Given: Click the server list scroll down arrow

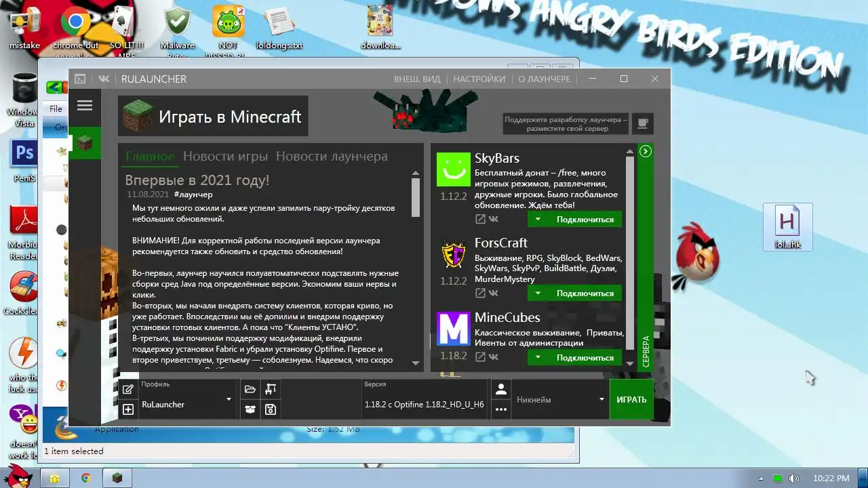Looking at the screenshot, I should tap(630, 364).
